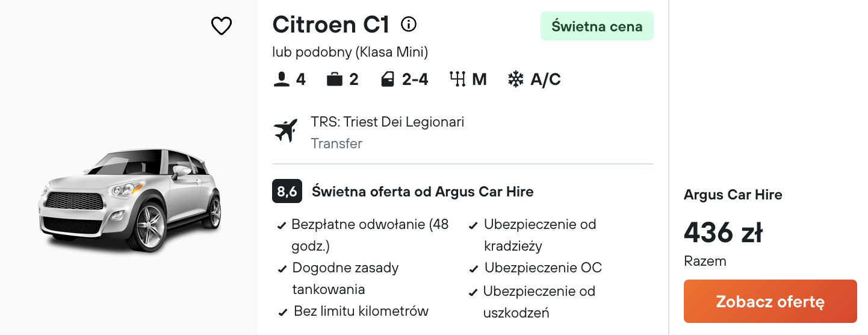Click Bezpłatne odwołanie checkmark item

coord(364,236)
